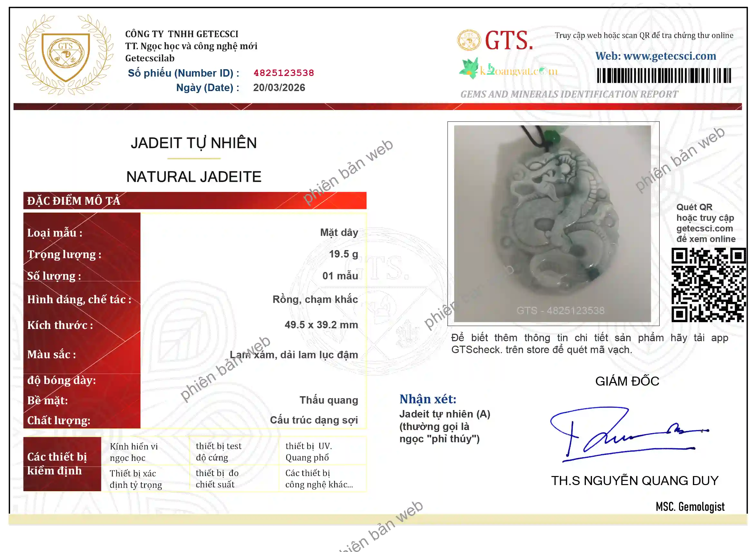Screen dimensions: 756x552
Task: Click the khoangvat.com site link
Action: (x=518, y=71)
